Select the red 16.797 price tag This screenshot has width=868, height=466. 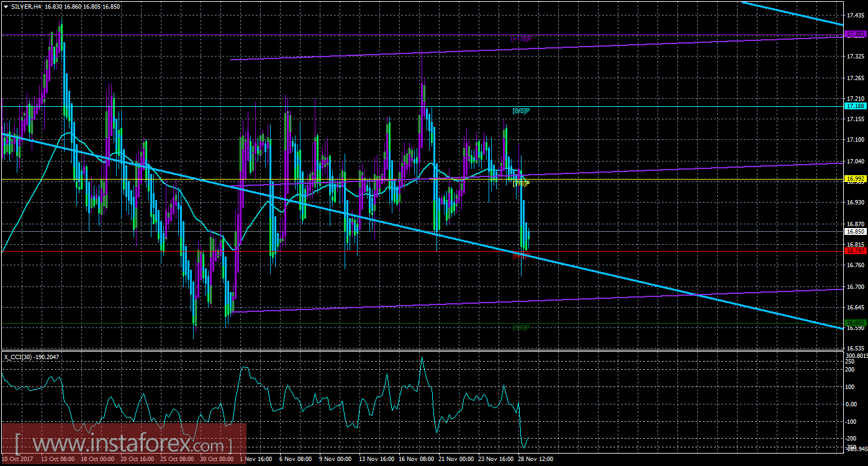tap(856, 251)
